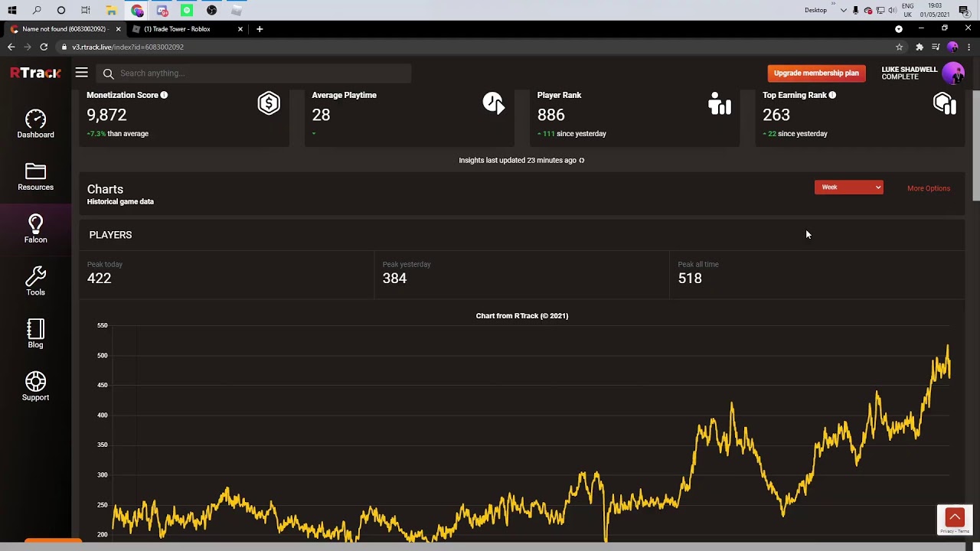
Task: Click the Player Rank value 886
Action: [550, 115]
